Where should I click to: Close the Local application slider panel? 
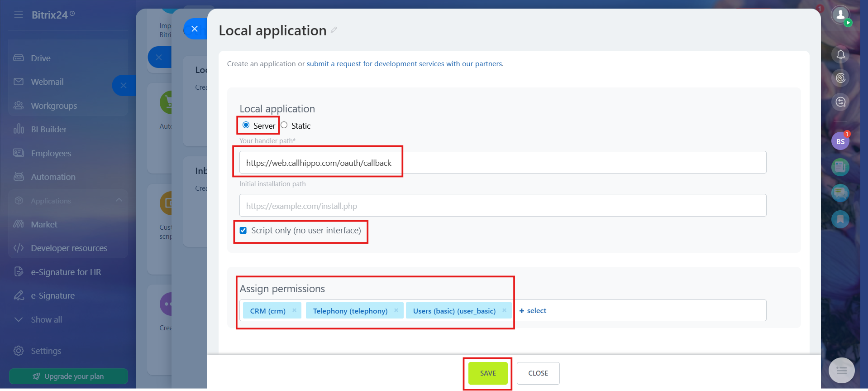195,29
